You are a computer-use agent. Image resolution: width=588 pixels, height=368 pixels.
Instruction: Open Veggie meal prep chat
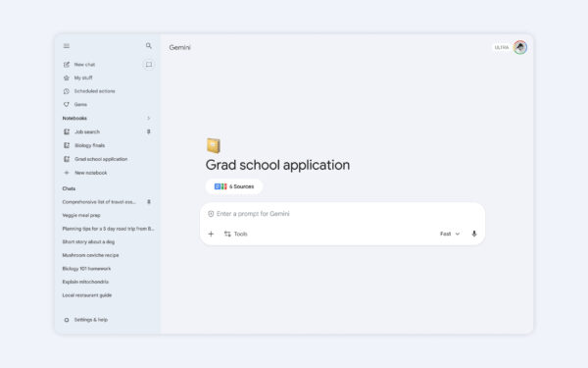(x=81, y=216)
